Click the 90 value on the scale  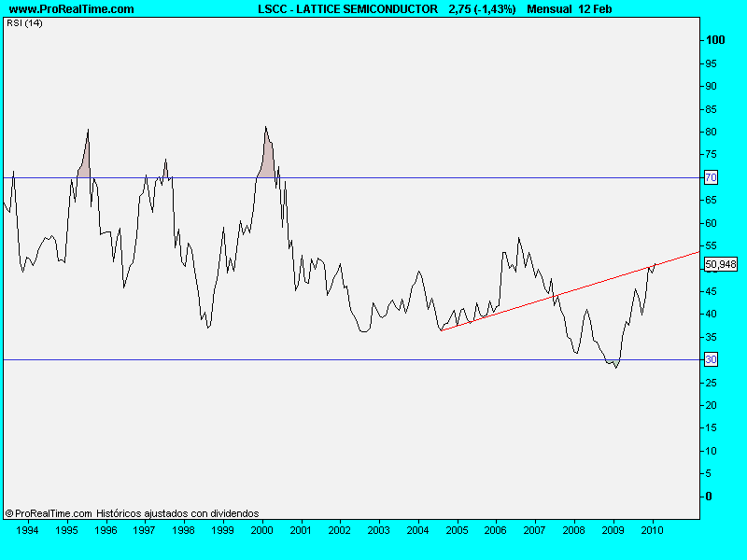(x=711, y=86)
